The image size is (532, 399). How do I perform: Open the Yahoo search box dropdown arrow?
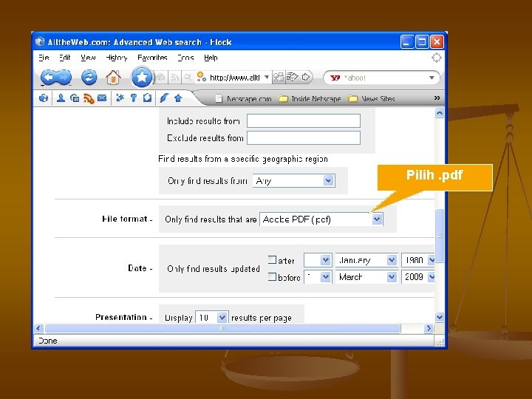[432, 78]
